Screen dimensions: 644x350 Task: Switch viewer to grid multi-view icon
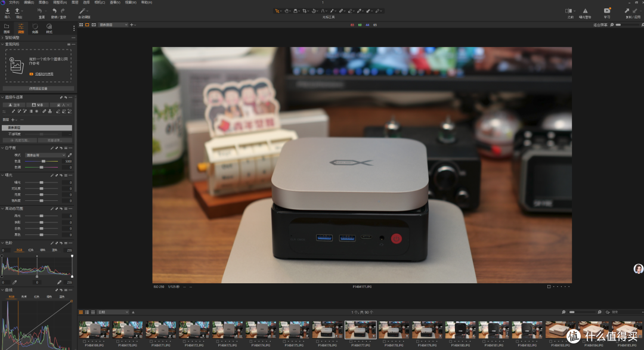(81, 25)
